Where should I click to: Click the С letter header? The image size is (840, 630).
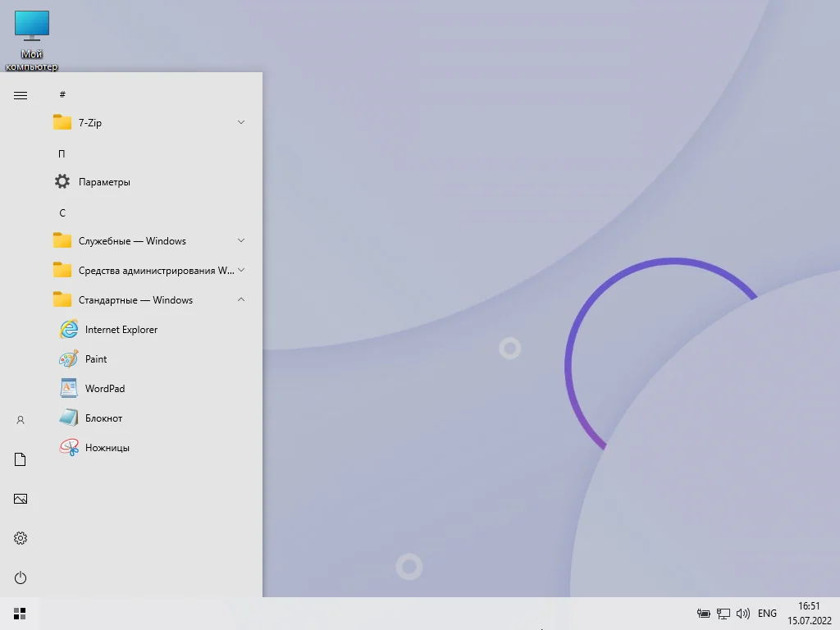coord(62,212)
